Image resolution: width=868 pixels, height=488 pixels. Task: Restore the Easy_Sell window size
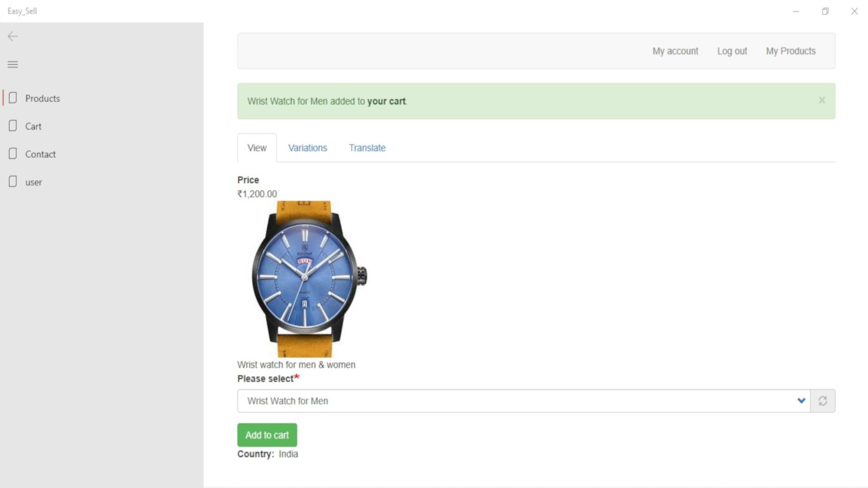(825, 11)
